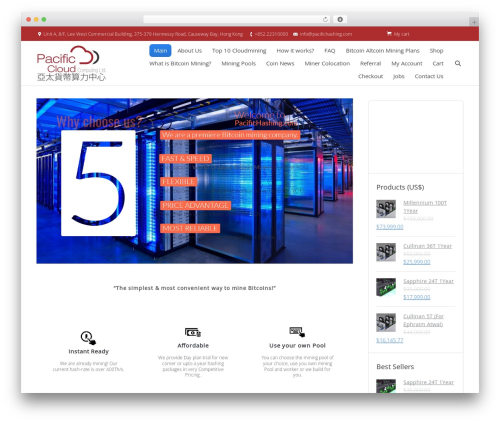Click the Products (US$) heading

(400, 187)
